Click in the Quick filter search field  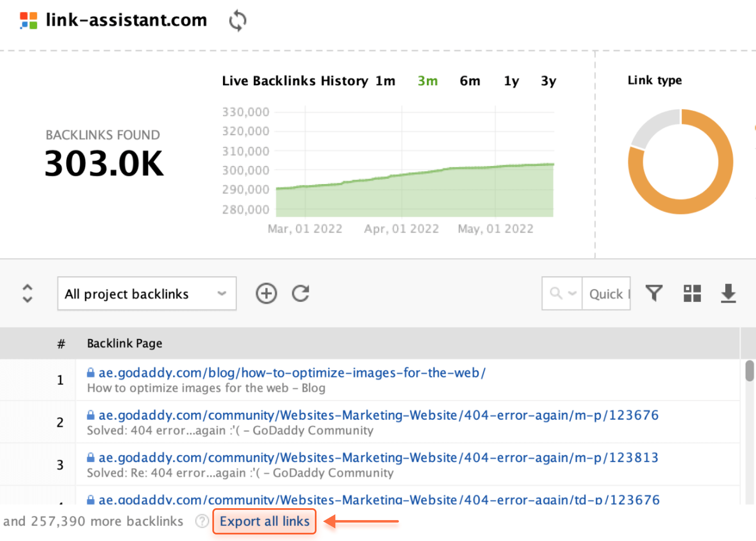[606, 293]
